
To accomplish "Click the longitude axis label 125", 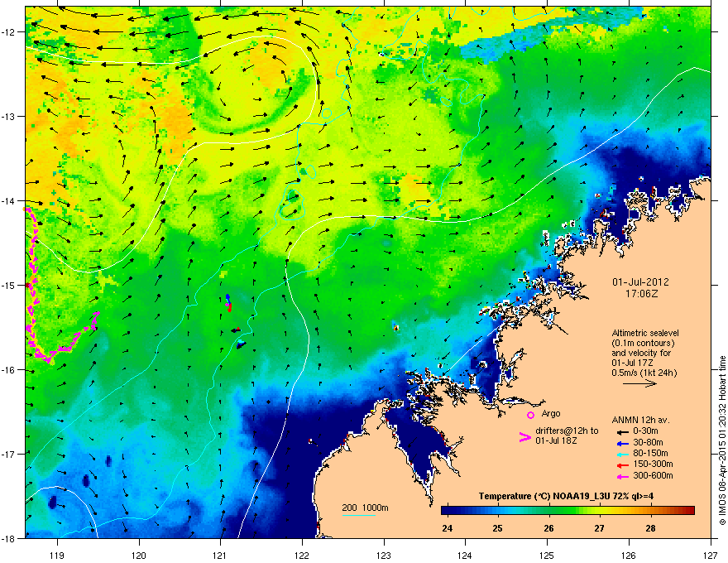I will [547, 555].
